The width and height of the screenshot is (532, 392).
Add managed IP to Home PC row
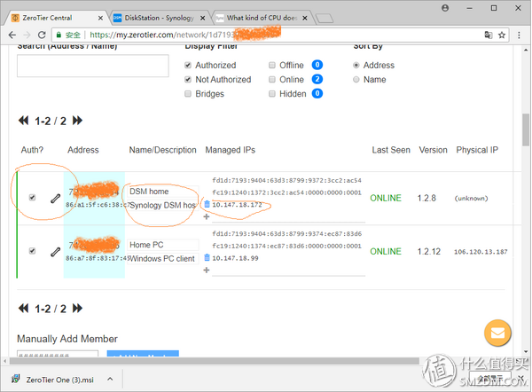[x=207, y=270]
